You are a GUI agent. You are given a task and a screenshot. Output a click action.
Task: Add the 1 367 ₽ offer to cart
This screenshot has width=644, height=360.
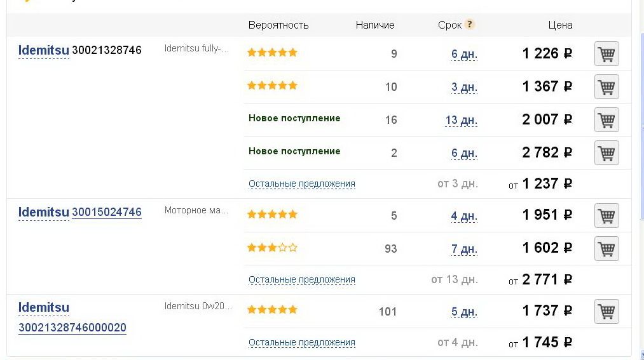click(x=606, y=86)
